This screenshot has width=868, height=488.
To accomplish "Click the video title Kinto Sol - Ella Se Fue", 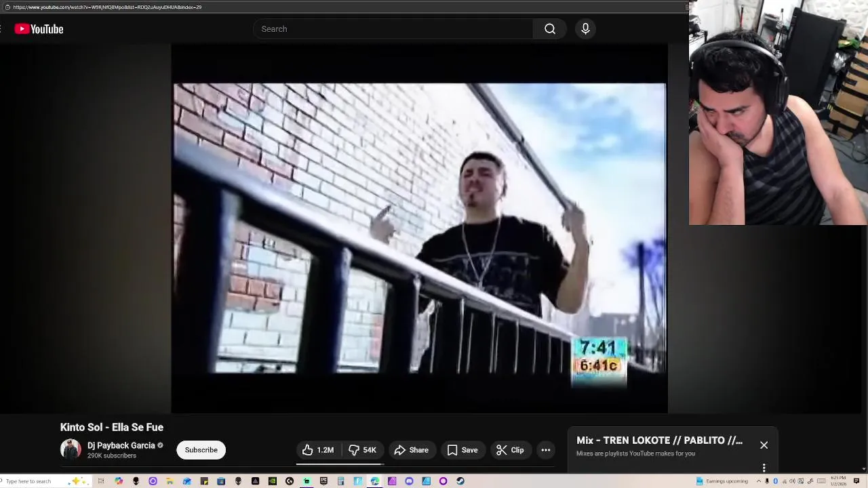I will pyautogui.click(x=112, y=427).
